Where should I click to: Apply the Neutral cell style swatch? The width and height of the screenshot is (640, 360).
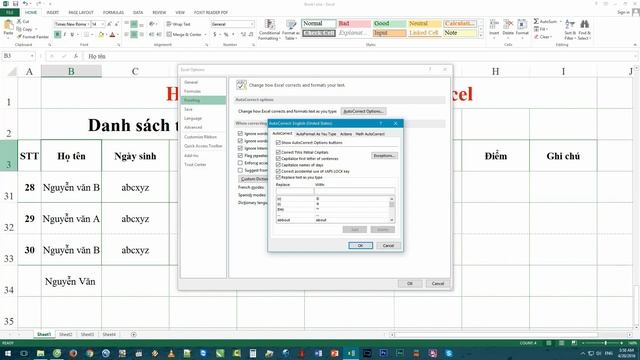(425, 23)
